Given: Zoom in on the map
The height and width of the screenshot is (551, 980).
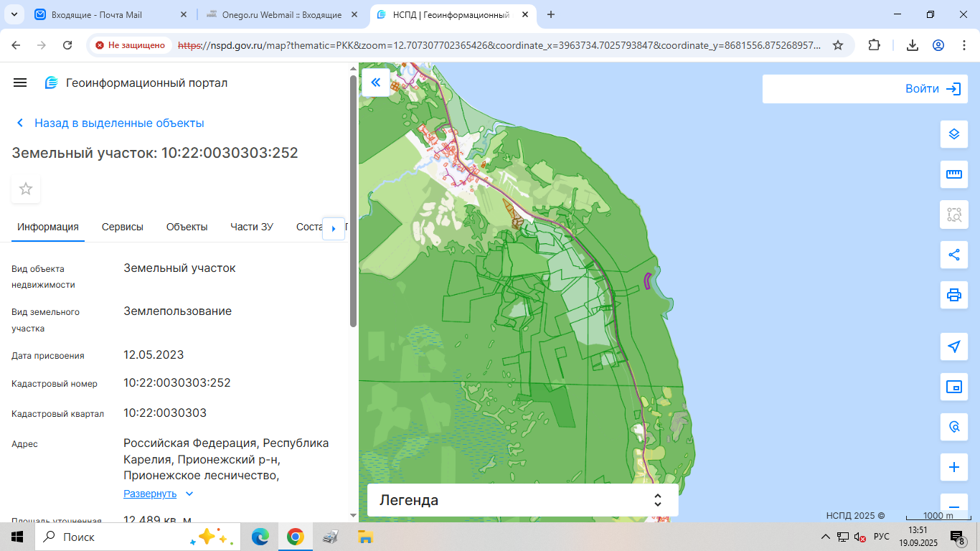Looking at the screenshot, I should tap(953, 468).
